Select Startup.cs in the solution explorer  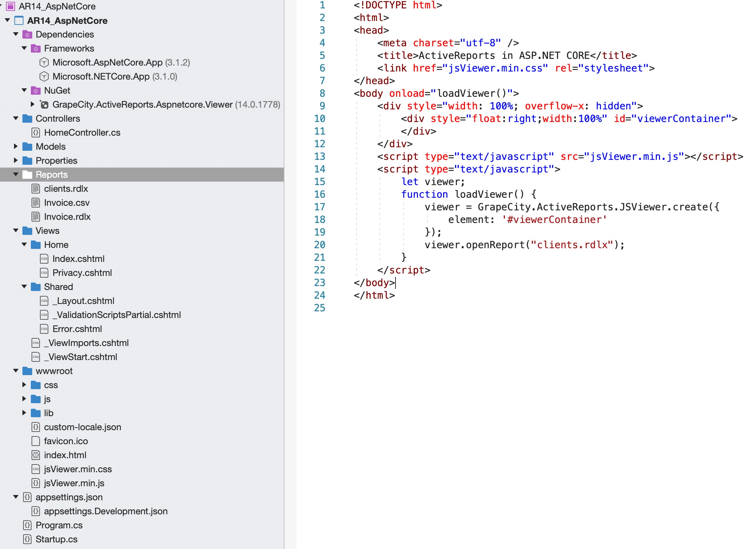pyautogui.click(x=57, y=539)
